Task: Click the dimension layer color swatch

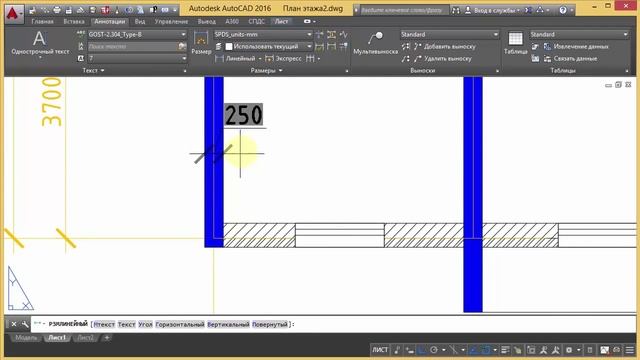Action: [x=229, y=47]
